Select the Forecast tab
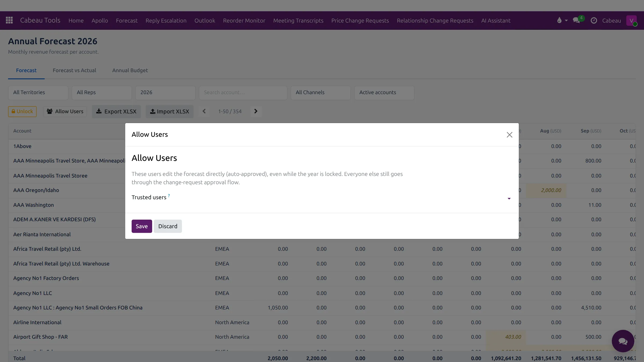Screen dimensions: 644x362 26,70
